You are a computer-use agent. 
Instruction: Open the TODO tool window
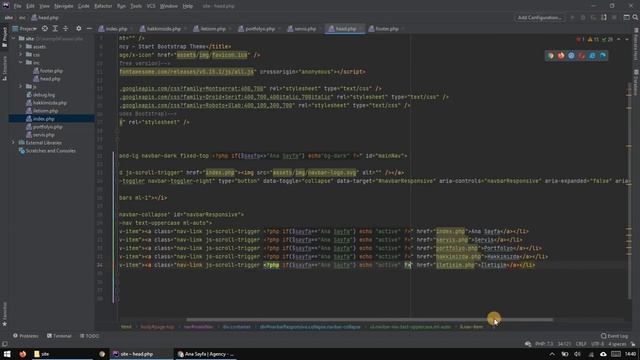[x=89, y=336]
